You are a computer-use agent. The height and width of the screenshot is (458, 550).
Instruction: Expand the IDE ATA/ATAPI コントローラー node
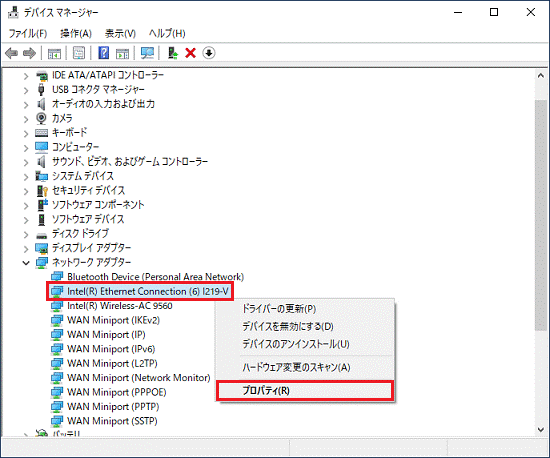[26, 76]
